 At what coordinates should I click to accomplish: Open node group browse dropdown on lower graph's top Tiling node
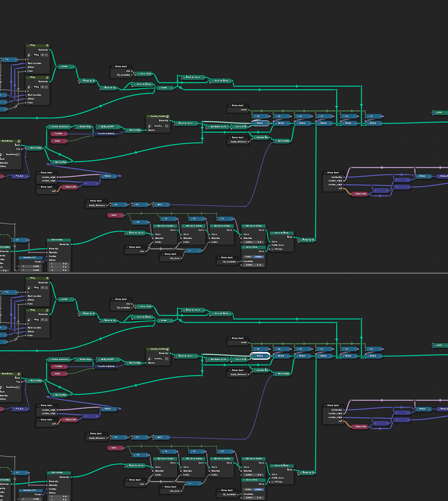(x=29, y=288)
